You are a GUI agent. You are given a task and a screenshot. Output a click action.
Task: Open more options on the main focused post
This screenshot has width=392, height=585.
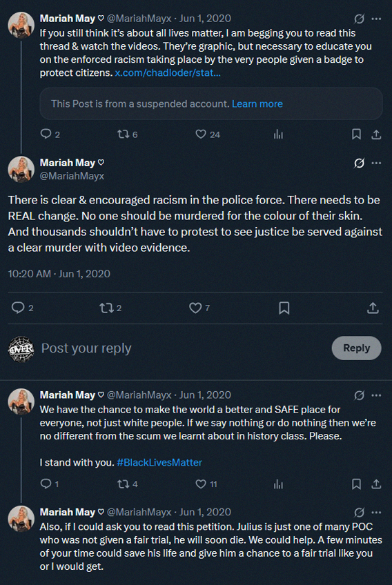pyautogui.click(x=377, y=163)
